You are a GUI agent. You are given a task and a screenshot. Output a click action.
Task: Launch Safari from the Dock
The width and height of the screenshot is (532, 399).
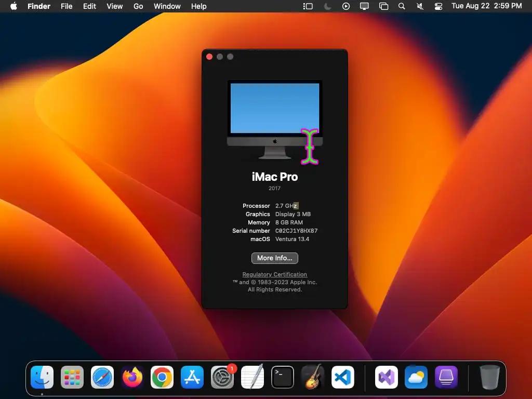[x=102, y=377]
